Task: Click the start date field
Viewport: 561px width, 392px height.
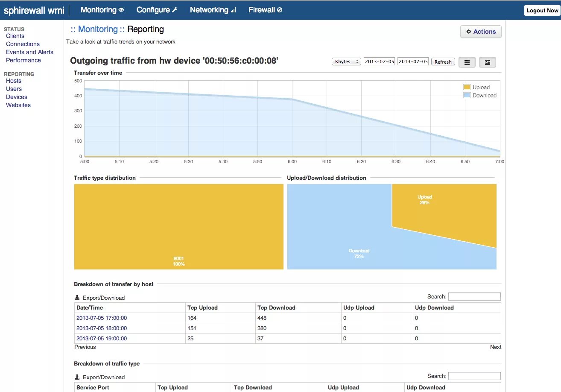Action: coord(380,61)
